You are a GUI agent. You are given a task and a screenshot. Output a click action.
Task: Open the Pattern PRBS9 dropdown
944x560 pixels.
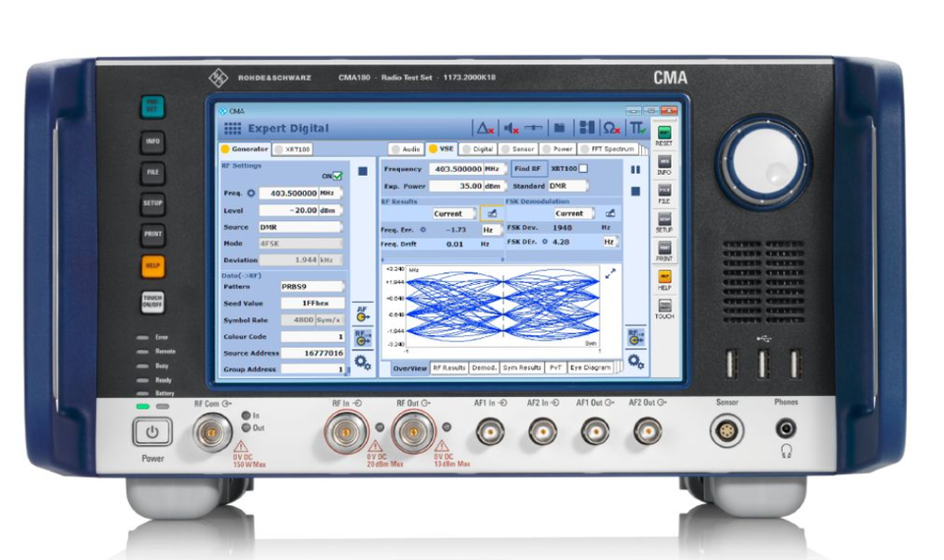[313, 286]
